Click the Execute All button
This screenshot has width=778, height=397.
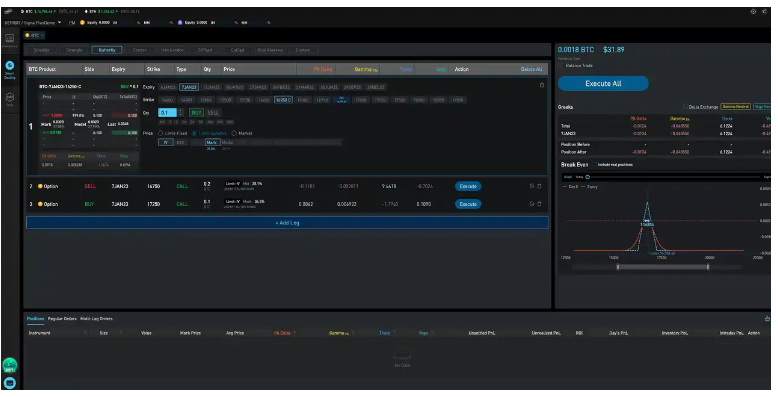coord(603,83)
